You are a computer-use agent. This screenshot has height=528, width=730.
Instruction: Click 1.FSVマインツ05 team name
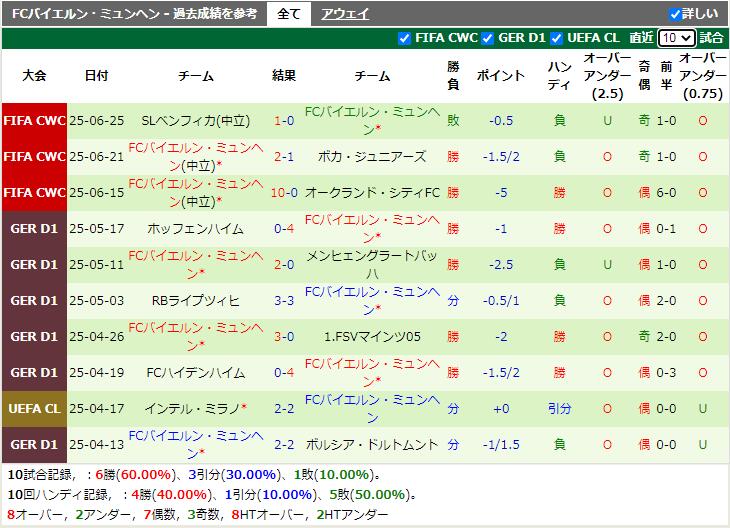coord(372,336)
